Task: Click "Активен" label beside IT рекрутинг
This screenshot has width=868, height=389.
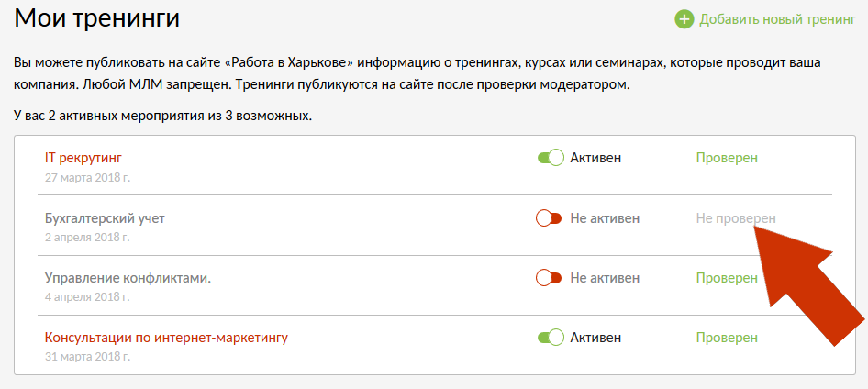Action: click(x=595, y=158)
